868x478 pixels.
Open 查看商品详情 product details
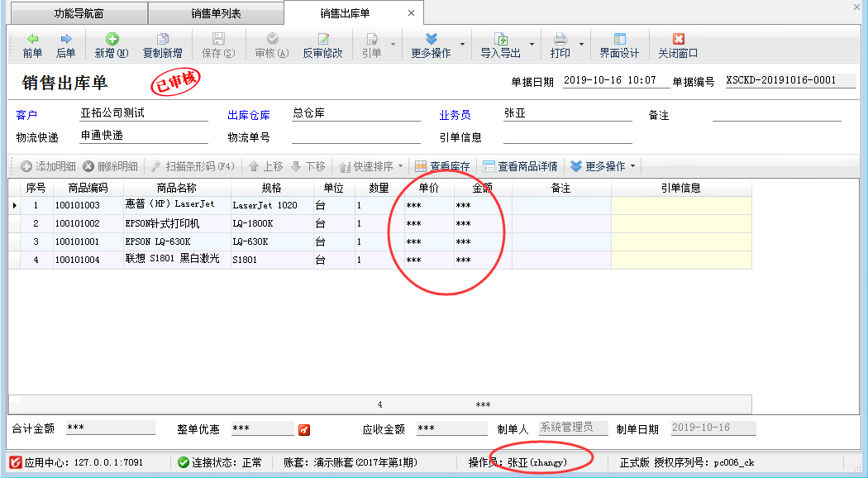coord(519,166)
